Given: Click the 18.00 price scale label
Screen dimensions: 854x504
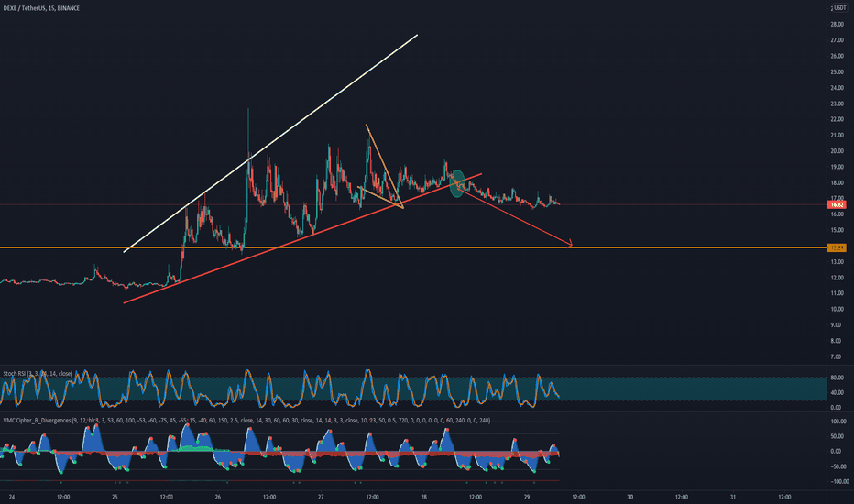Looking at the screenshot, I should coord(838,182).
